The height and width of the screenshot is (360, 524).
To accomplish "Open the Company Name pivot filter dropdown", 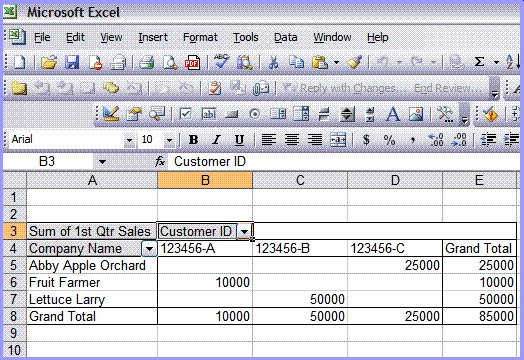I will click(x=149, y=249).
